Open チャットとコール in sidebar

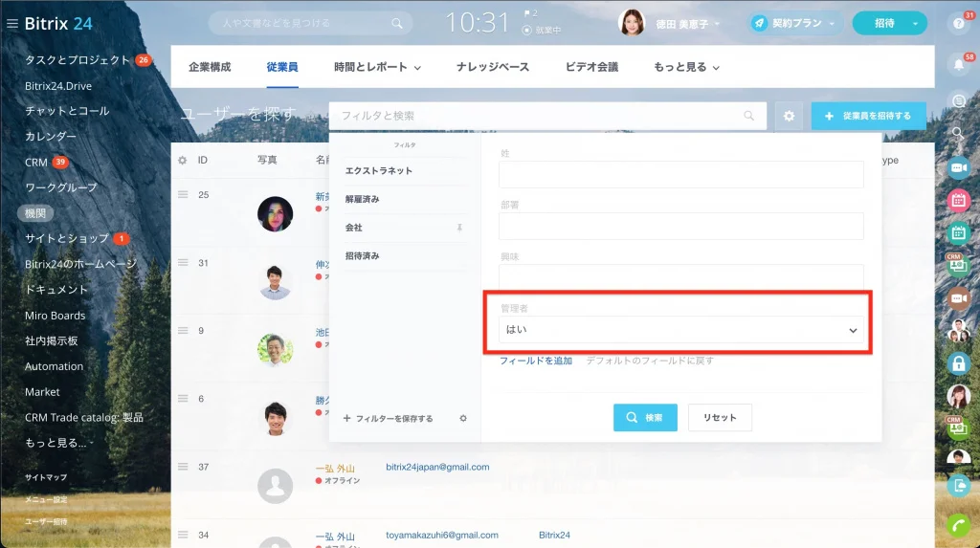pyautogui.click(x=67, y=111)
